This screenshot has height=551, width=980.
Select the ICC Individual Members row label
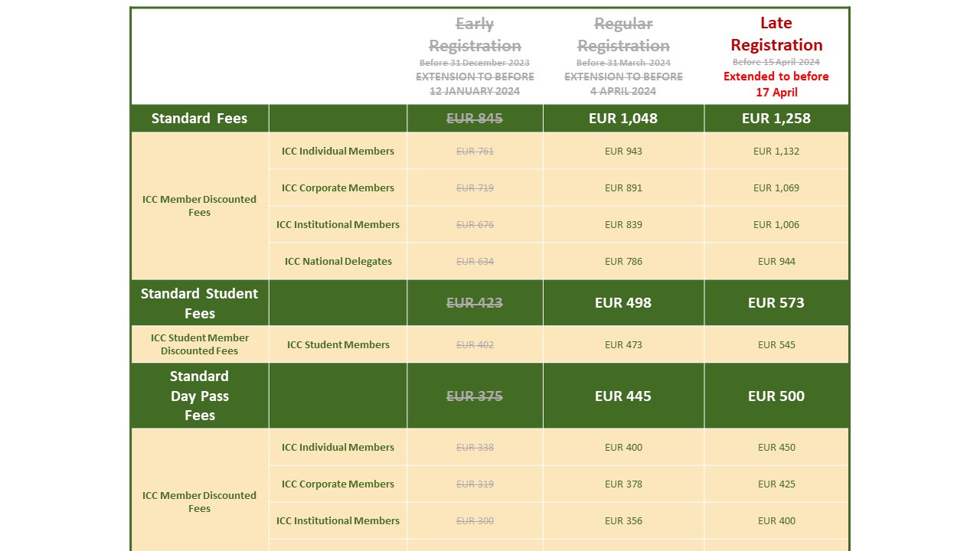point(338,151)
